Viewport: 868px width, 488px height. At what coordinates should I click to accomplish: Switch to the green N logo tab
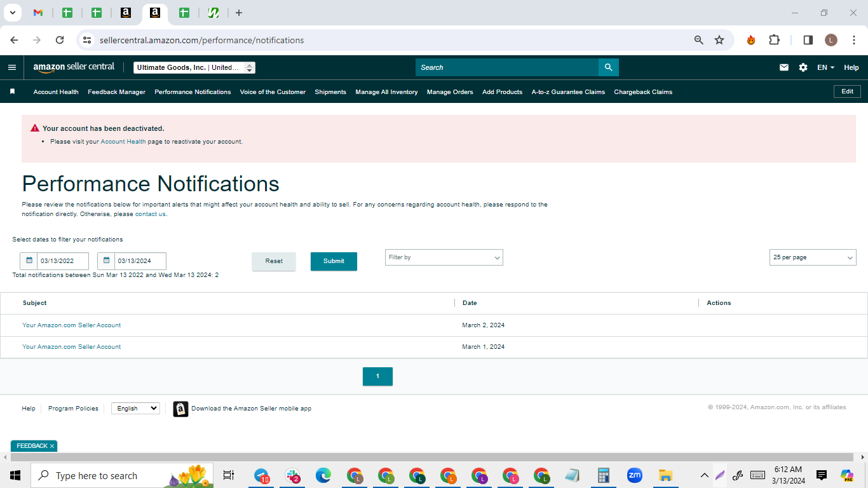pos(214,13)
